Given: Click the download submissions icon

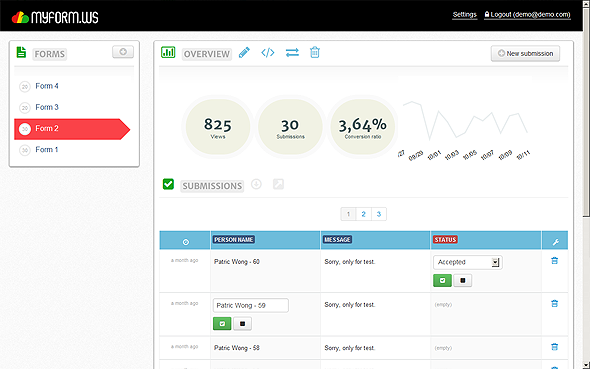Looking at the screenshot, I should (256, 184).
